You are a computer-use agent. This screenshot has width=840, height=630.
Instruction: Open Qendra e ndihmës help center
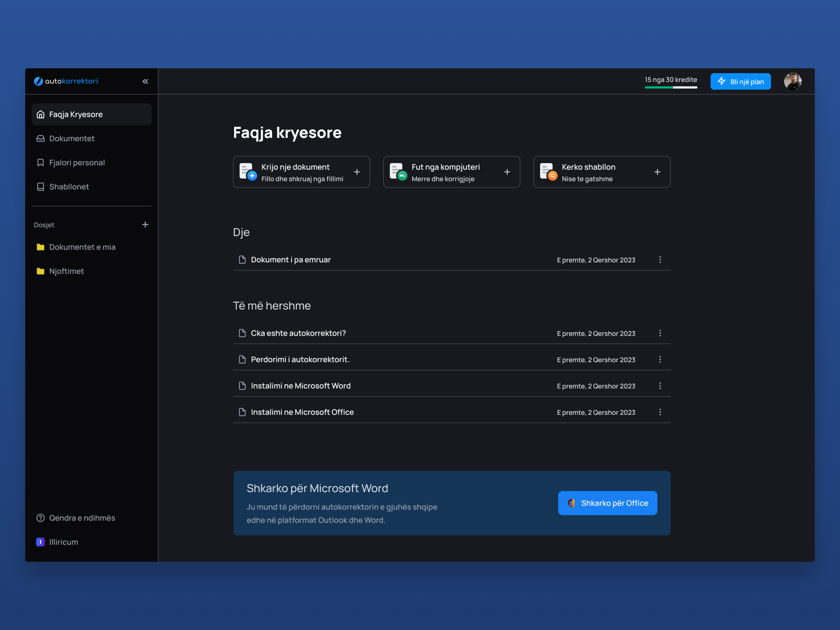pos(82,518)
